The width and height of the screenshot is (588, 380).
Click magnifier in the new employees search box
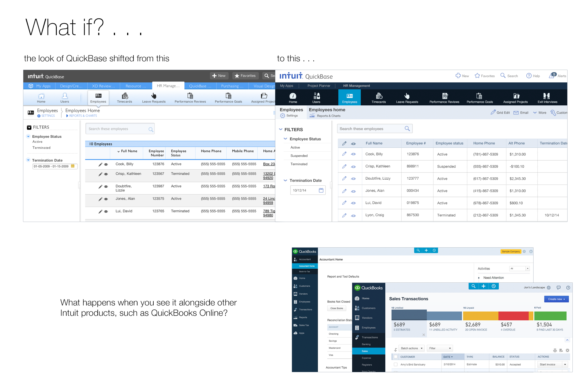(407, 128)
